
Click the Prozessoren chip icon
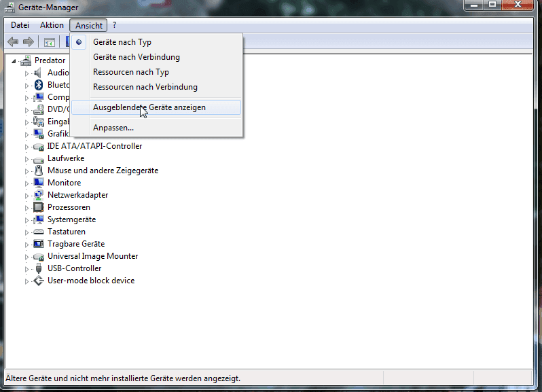[38, 207]
